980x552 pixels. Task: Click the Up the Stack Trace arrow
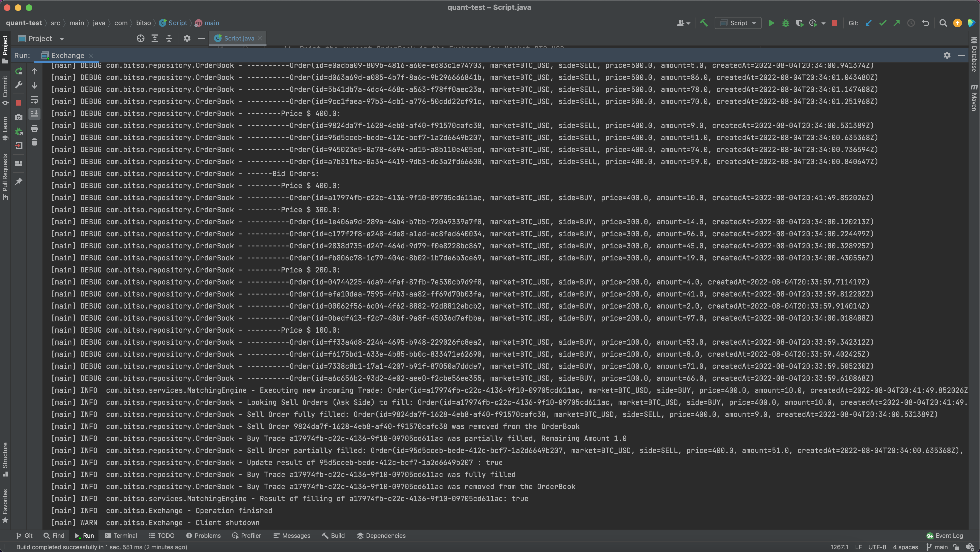point(34,71)
